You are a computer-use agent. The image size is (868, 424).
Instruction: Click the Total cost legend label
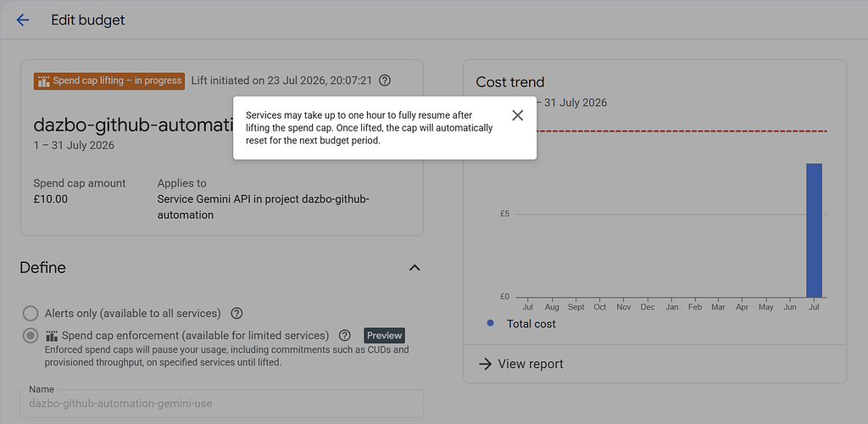coord(531,324)
